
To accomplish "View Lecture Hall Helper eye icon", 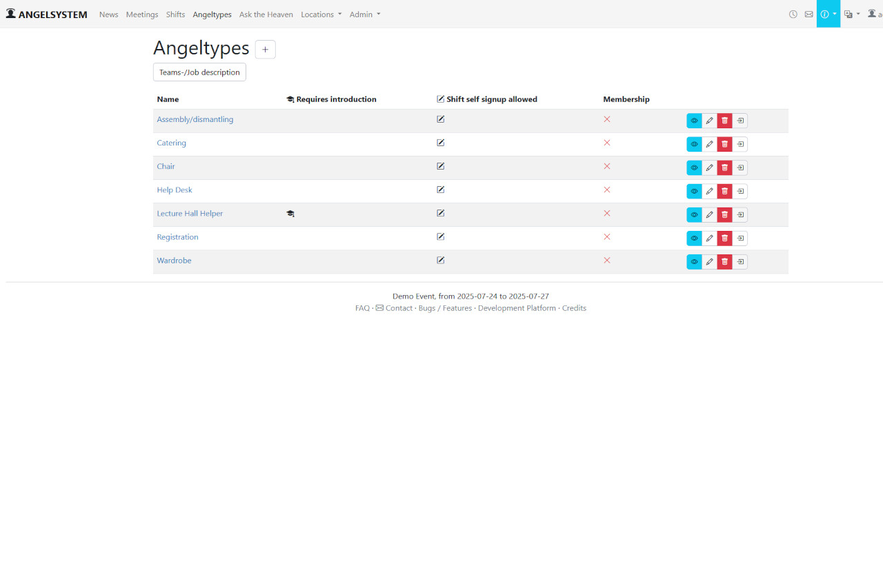I will click(694, 214).
